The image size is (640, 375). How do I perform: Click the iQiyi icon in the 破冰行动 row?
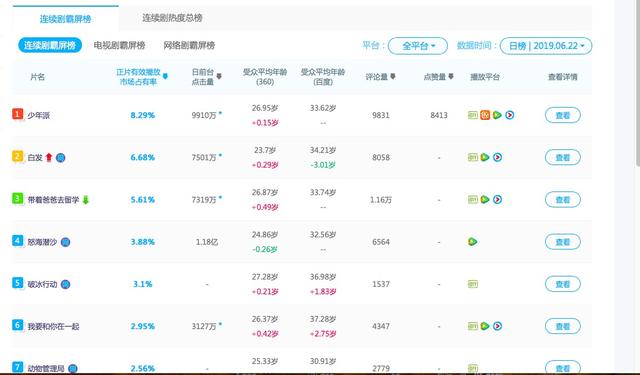473,284
